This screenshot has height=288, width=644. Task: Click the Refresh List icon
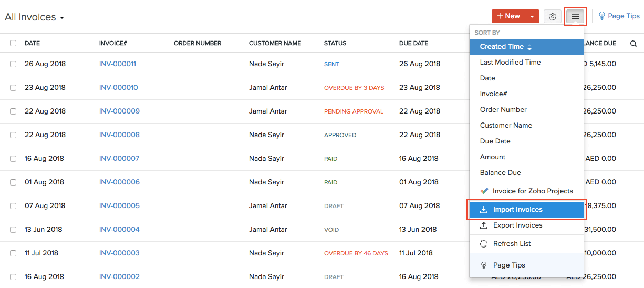(484, 244)
